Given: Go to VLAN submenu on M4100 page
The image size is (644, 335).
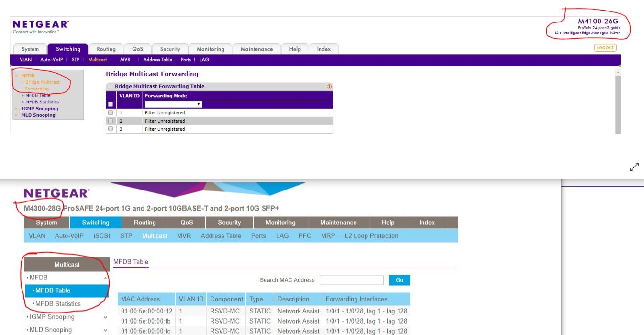Looking at the screenshot, I should click(x=25, y=60).
